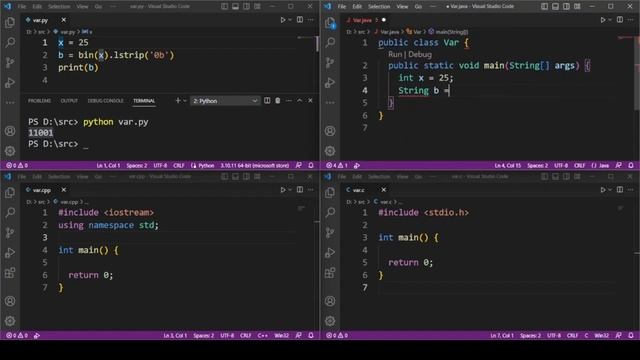Open Search in the var.cpp window
This screenshot has width=640, height=360.
10,212
